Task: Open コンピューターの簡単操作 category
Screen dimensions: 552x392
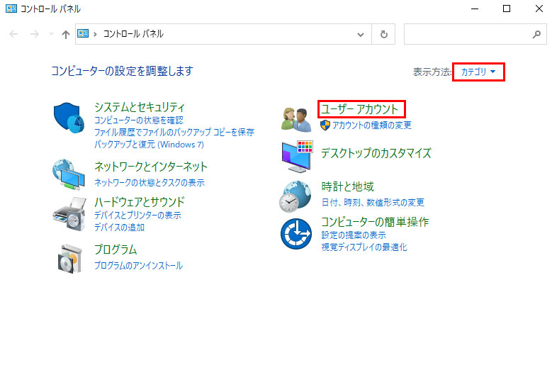Action: [375, 222]
